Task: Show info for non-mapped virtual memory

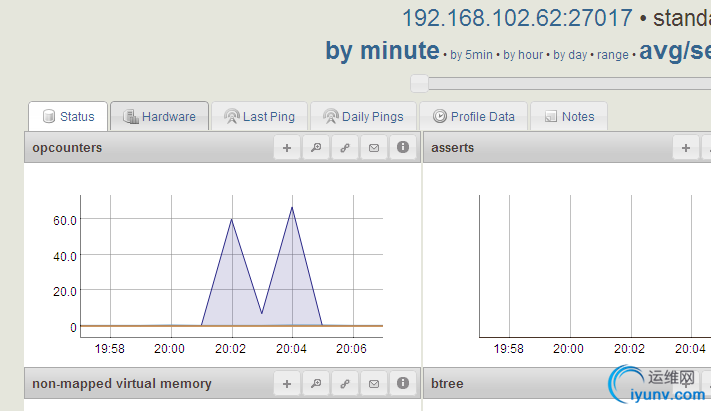Action: click(x=403, y=383)
